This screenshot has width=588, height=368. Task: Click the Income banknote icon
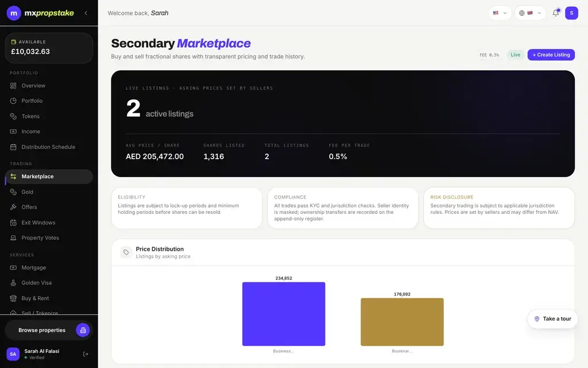[13, 132]
